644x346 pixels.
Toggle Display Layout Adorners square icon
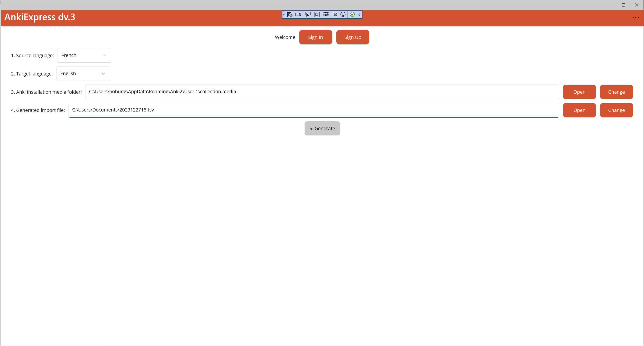pos(317,14)
